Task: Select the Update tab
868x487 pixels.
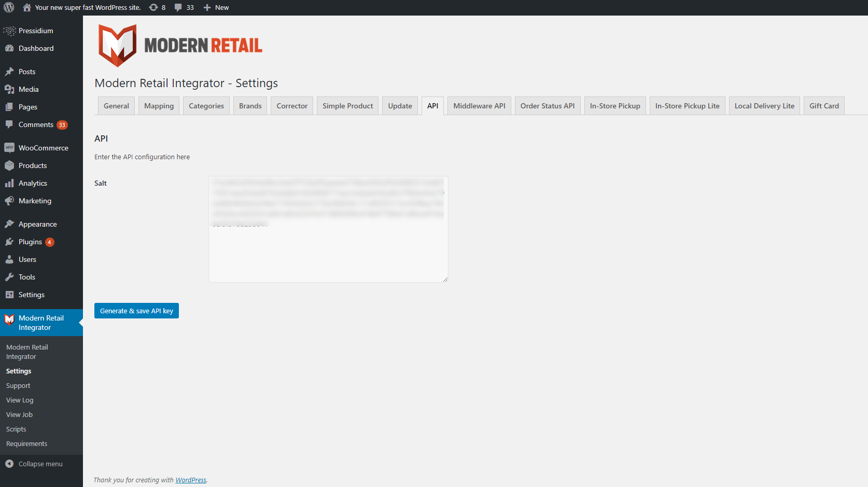Action: coord(400,106)
